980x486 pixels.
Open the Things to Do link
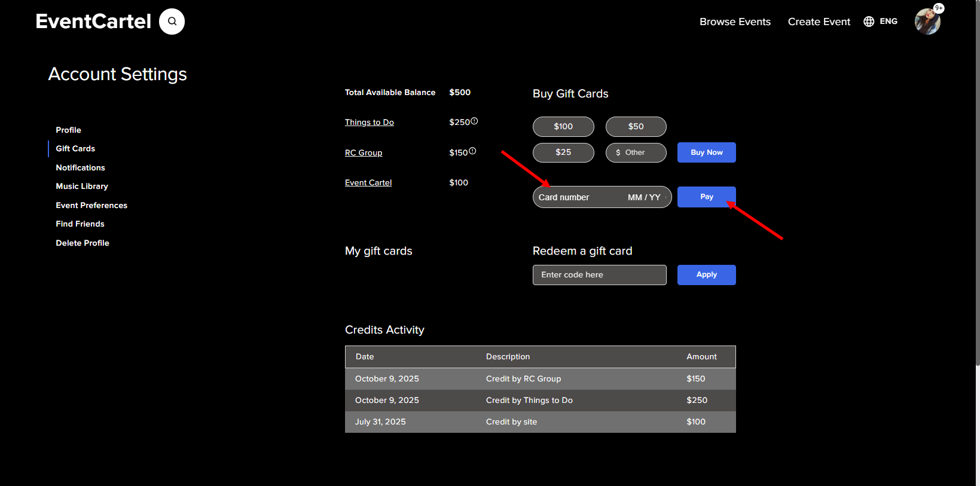point(369,123)
